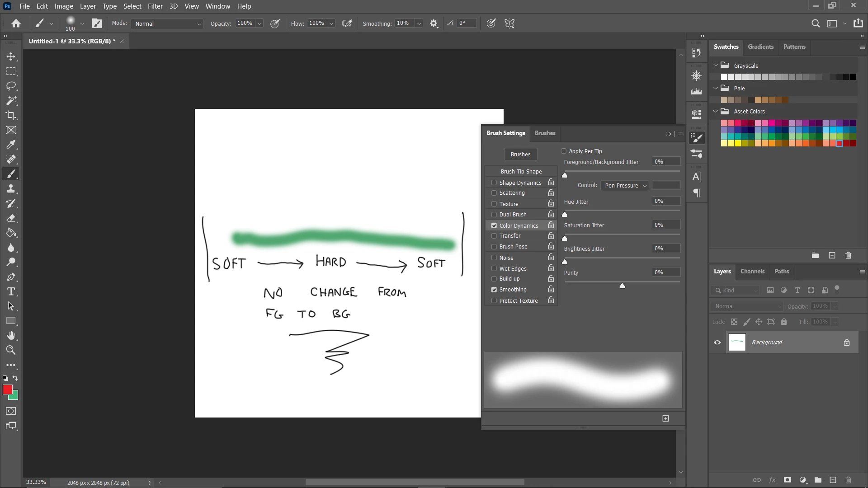Click the red foreground color swatch
The image size is (868, 488).
click(x=7, y=389)
